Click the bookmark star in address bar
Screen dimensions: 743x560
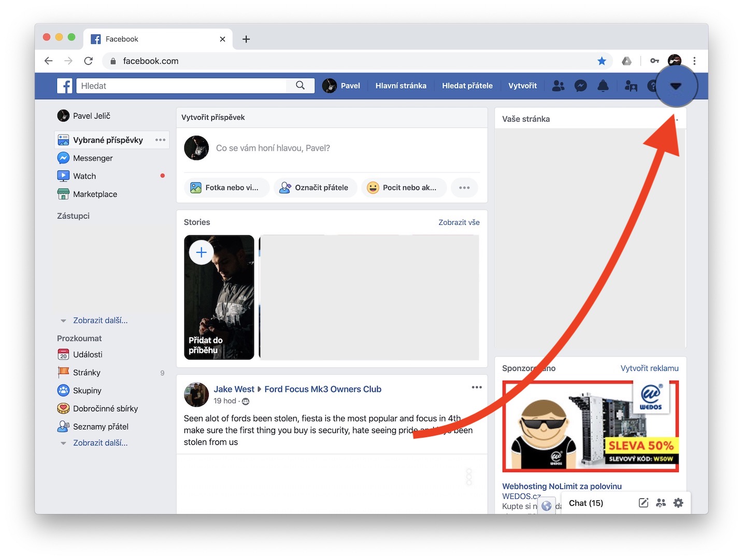coord(602,61)
